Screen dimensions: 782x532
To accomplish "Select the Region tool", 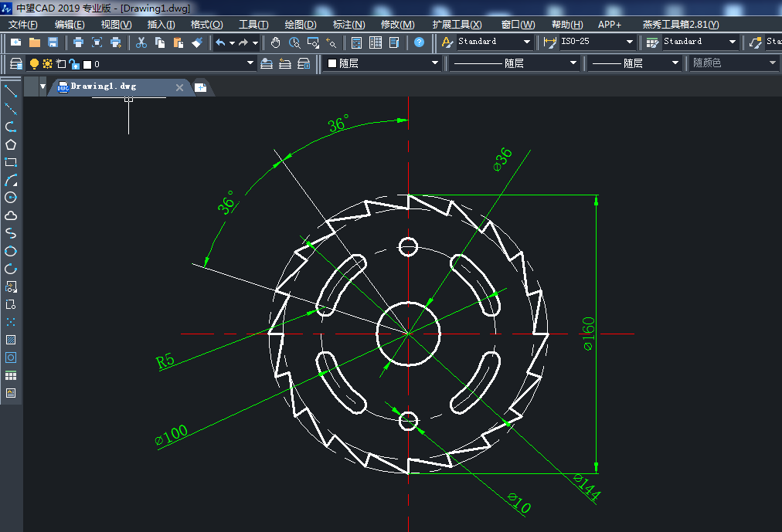I will (x=11, y=357).
